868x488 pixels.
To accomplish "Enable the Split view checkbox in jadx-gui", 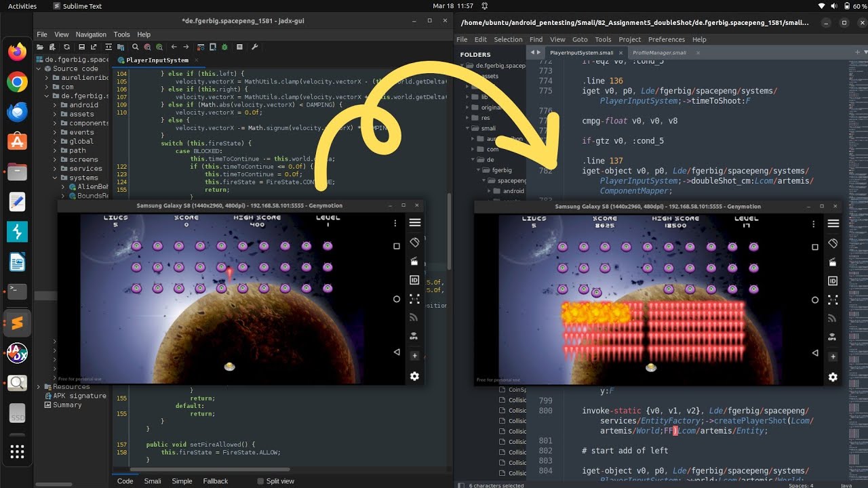I will pyautogui.click(x=260, y=481).
